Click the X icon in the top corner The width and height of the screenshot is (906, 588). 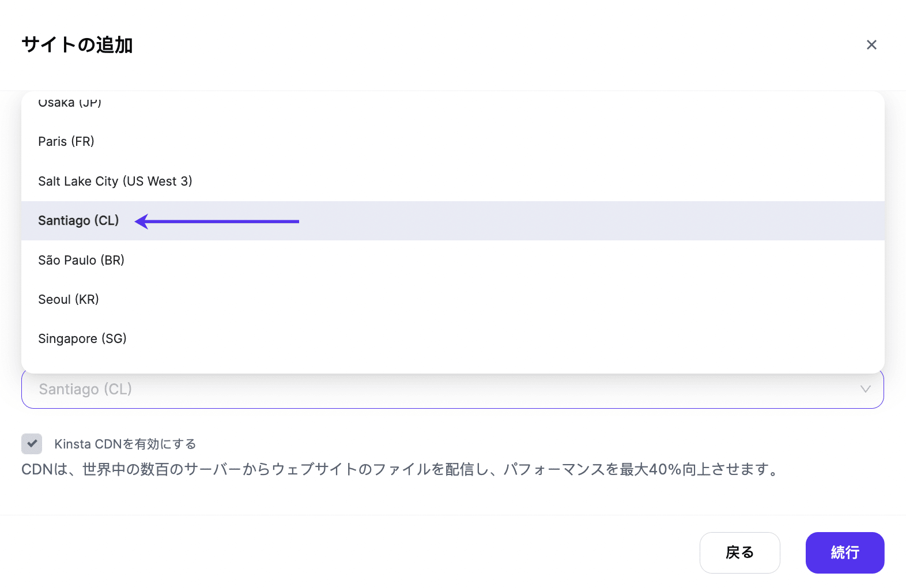point(871,44)
